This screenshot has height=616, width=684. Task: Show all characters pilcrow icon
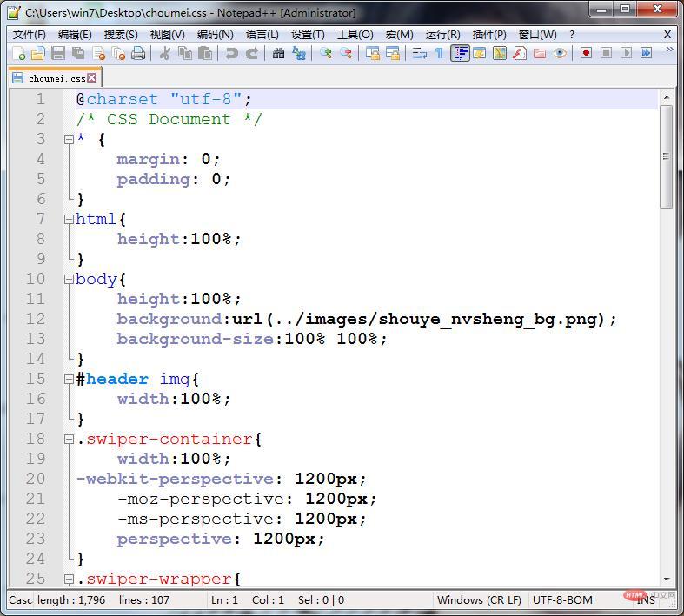(x=439, y=53)
